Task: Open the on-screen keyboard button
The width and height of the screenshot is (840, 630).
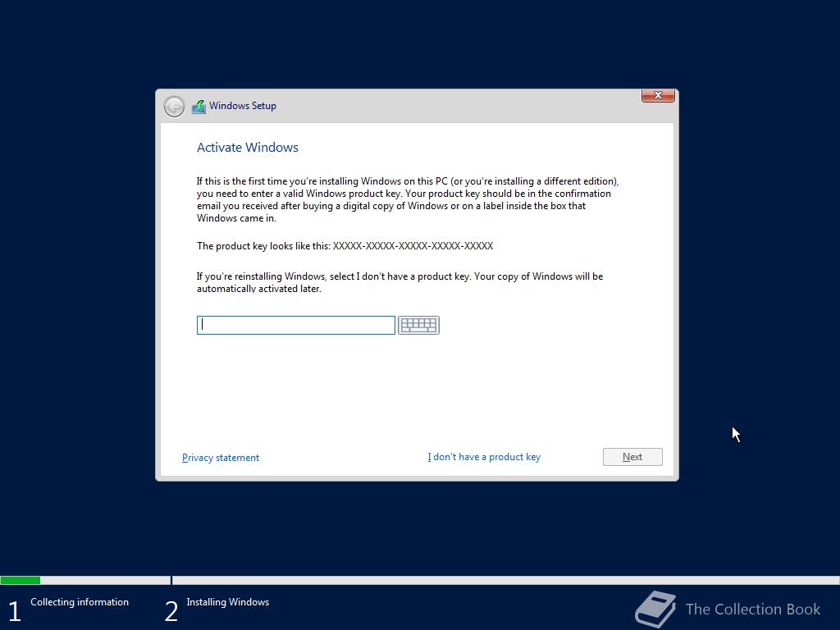Action: [418, 325]
